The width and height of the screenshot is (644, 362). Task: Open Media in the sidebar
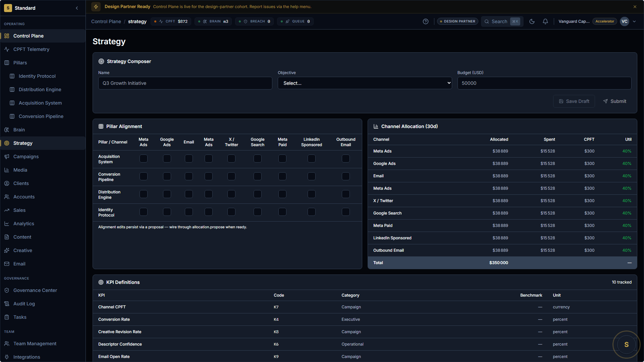(43, 170)
